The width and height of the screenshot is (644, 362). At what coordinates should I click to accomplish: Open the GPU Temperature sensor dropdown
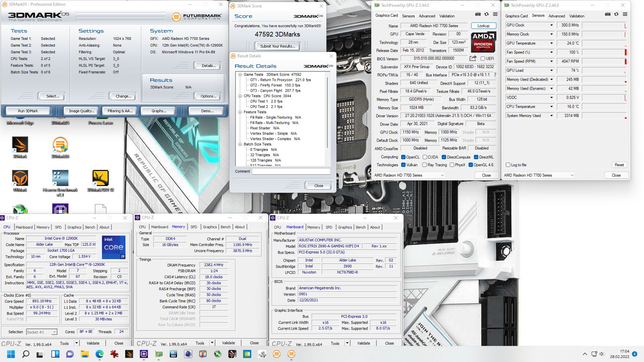click(551, 43)
